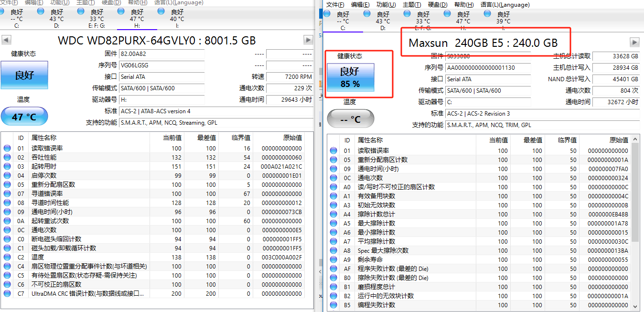Viewport: 644px width, 312px height.
Task: Select the H: 47 °C disk tab in WDC window
Action: (137, 18)
